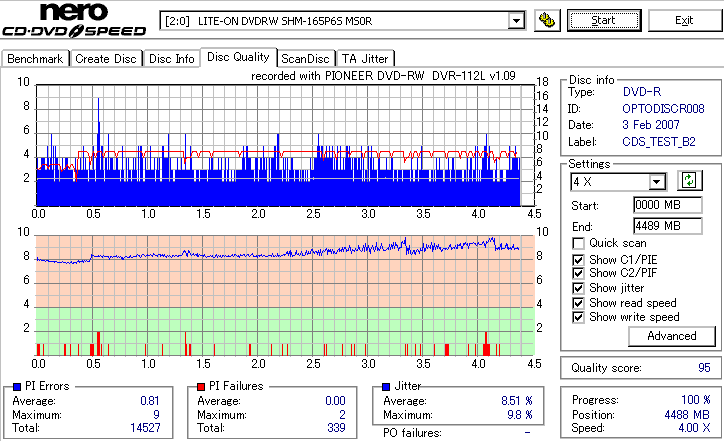Disable Show write speed checkbox
This screenshot has width=724, height=441.
click(x=578, y=317)
